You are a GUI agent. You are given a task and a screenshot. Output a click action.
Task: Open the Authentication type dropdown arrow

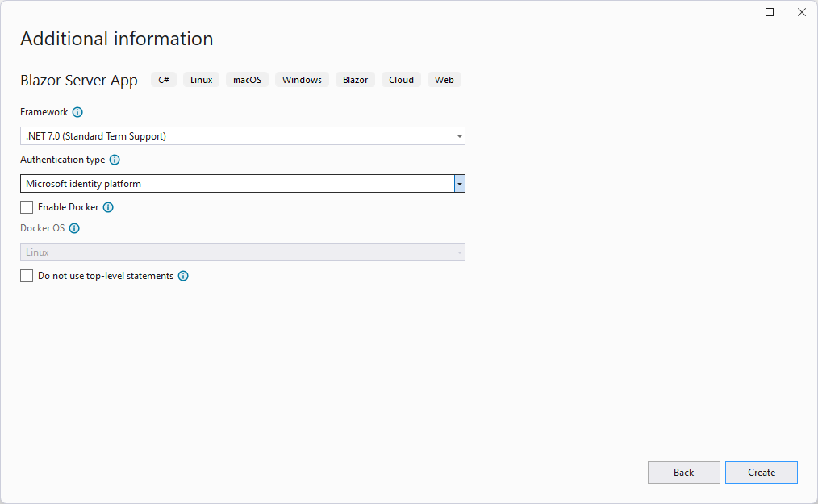click(460, 184)
